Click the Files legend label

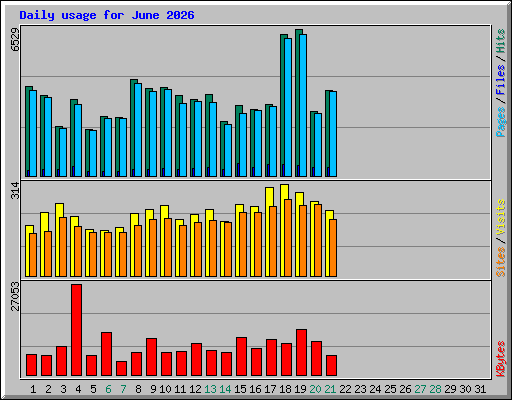[x=501, y=79]
